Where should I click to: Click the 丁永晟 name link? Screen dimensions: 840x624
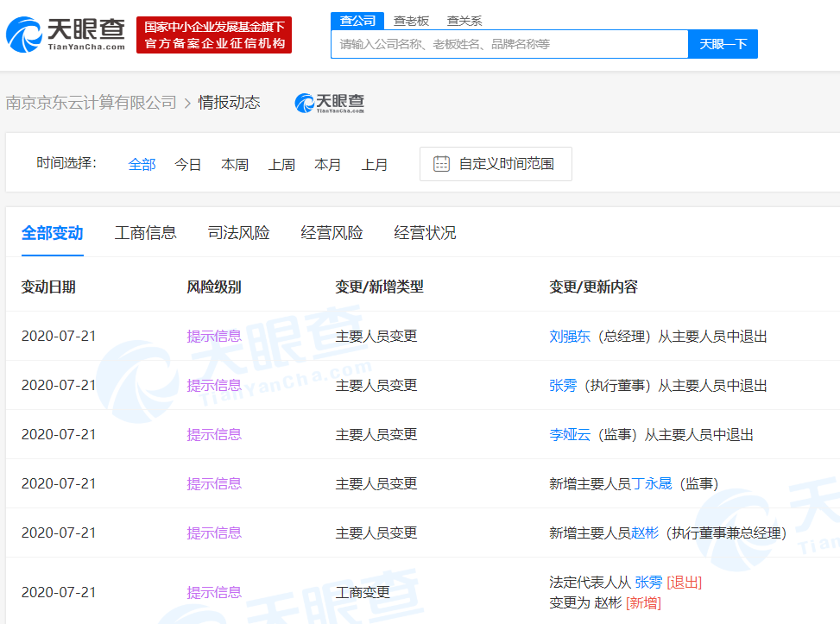652,484
